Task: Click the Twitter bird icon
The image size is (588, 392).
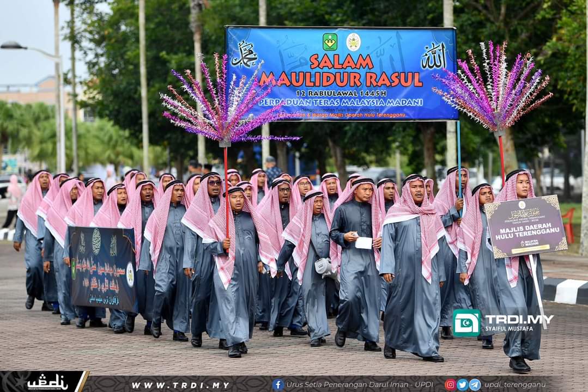Action: click(463, 384)
